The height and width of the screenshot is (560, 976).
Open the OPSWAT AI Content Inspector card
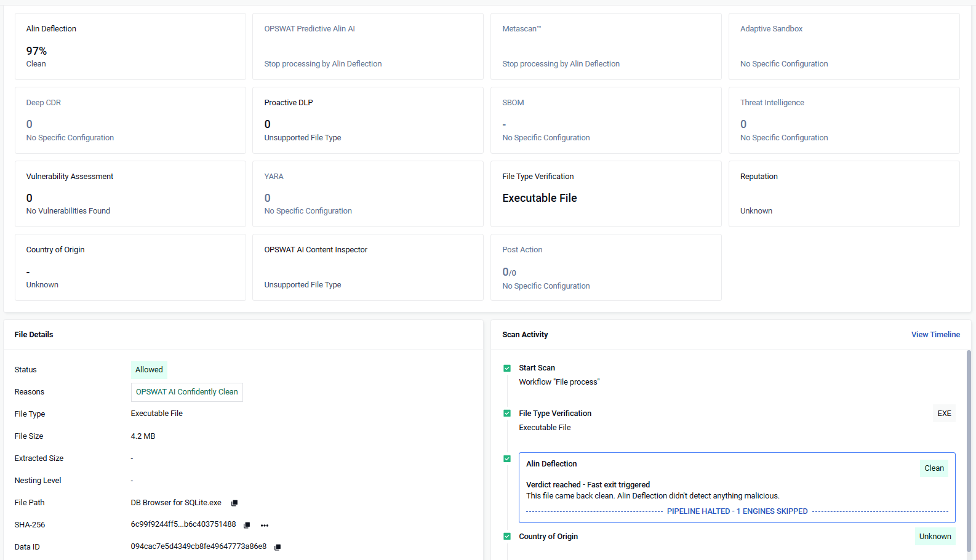(x=368, y=268)
